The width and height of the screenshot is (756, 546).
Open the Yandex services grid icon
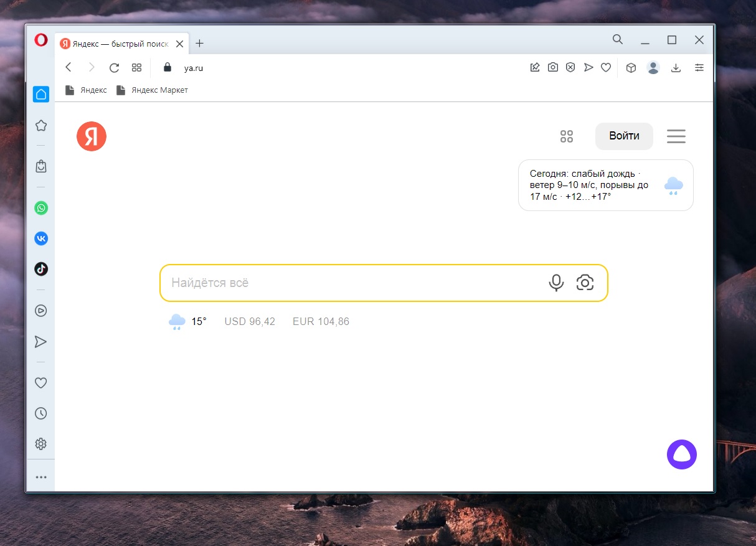point(567,136)
